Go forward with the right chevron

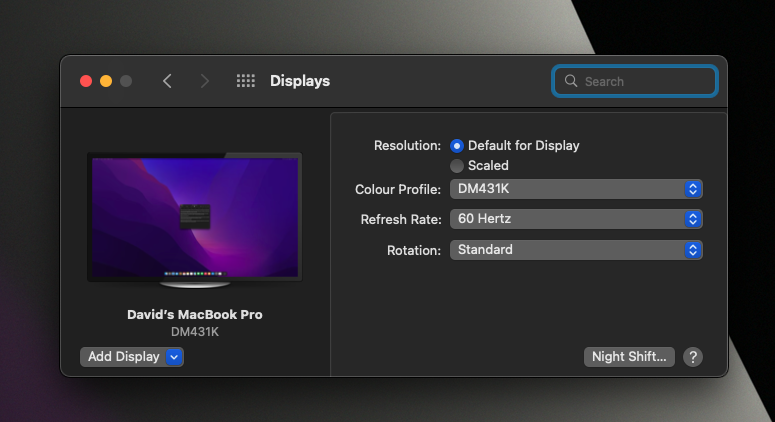click(x=204, y=81)
